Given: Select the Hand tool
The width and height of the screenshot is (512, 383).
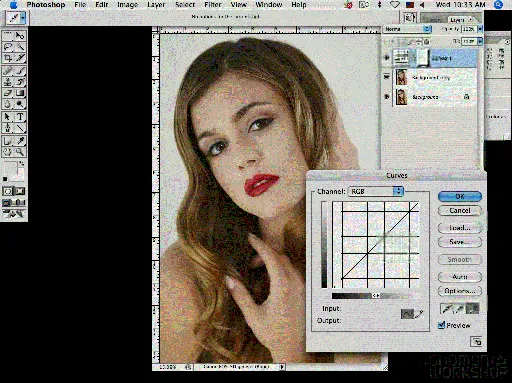Looking at the screenshot, I should [x=8, y=152].
